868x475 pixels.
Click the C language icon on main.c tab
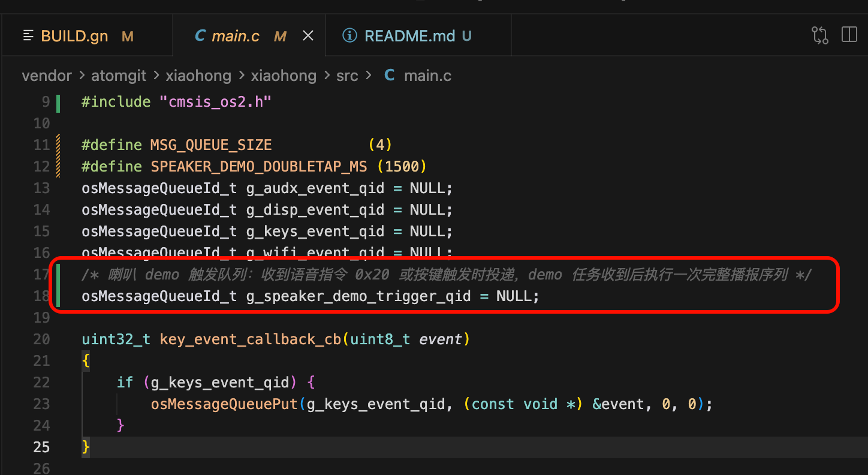[x=200, y=36]
